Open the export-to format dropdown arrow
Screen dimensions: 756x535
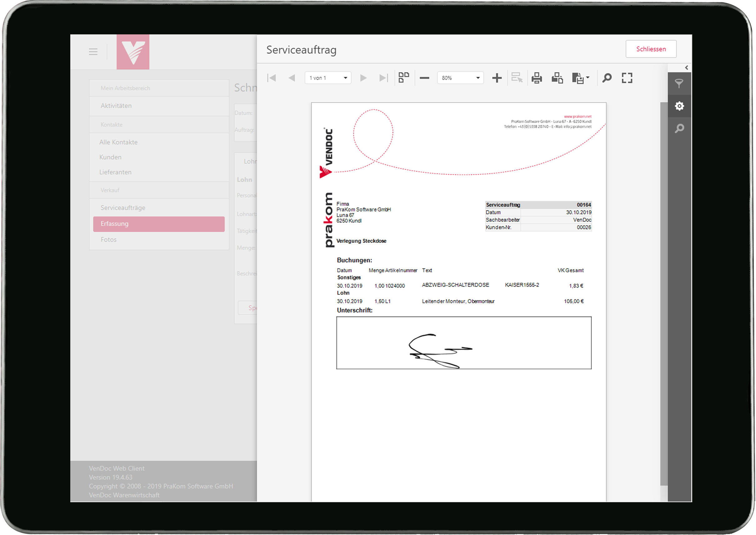click(588, 78)
